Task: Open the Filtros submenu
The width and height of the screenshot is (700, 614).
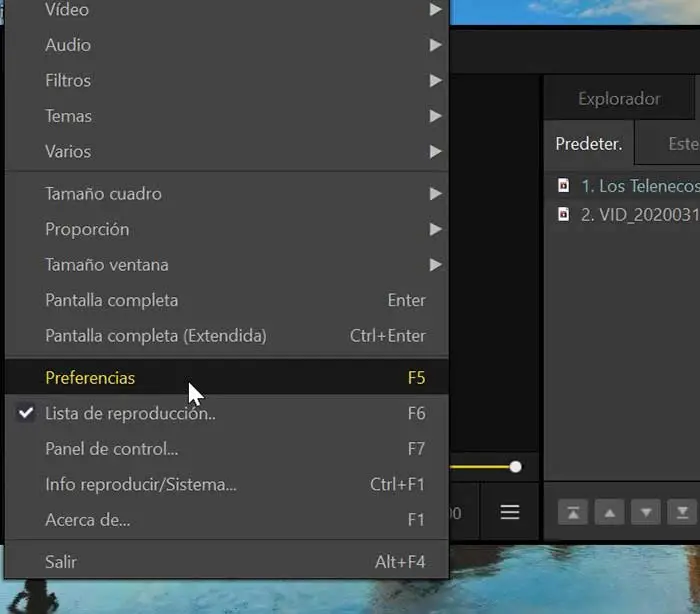Action: point(226,81)
